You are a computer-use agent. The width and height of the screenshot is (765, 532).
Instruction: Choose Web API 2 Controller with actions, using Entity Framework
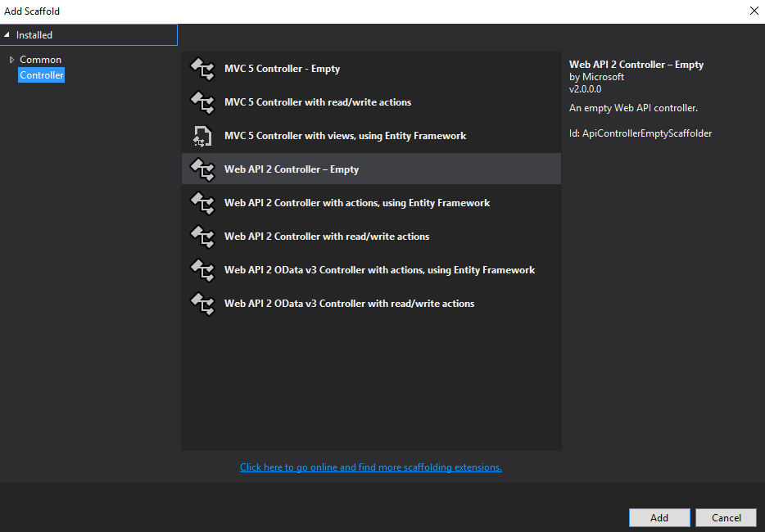point(371,203)
